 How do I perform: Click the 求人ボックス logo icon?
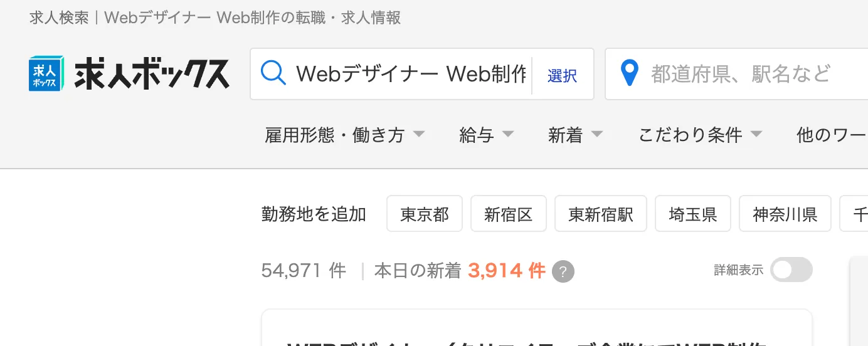tap(46, 74)
